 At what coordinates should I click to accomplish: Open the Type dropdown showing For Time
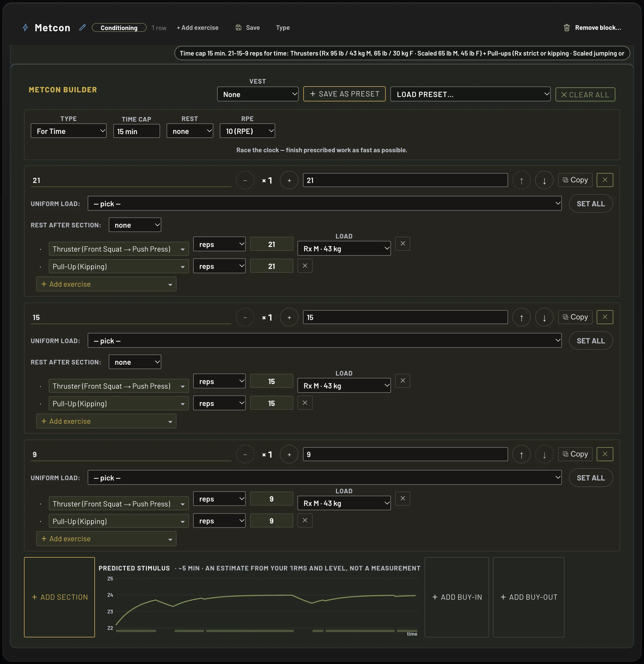tap(68, 131)
